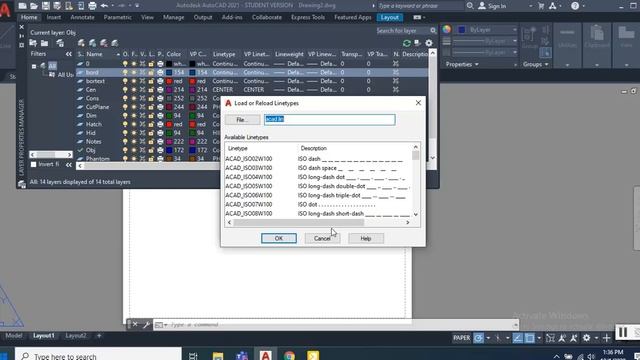Open the workspace gear dropdown arrow
The width and height of the screenshot is (640, 360).
pyautogui.click(x=596, y=338)
